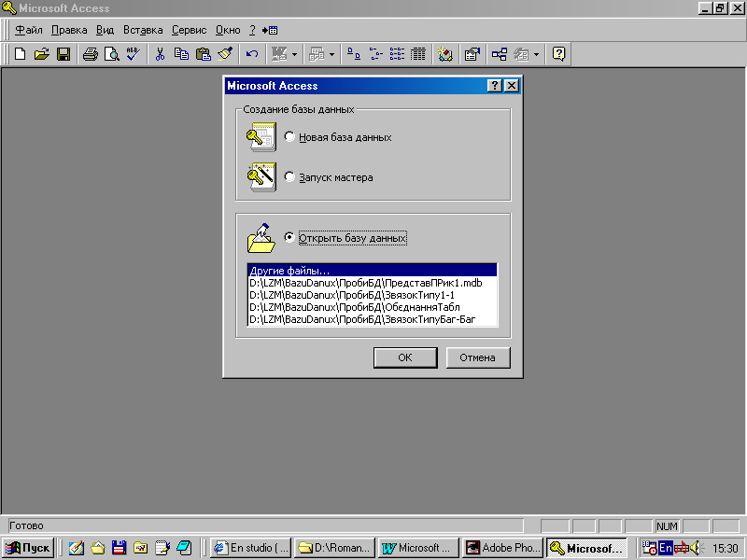Select the ЗвязокТипуБаг-Баг file entry
Viewport: 747px width, 560px height.
pyautogui.click(x=372, y=319)
